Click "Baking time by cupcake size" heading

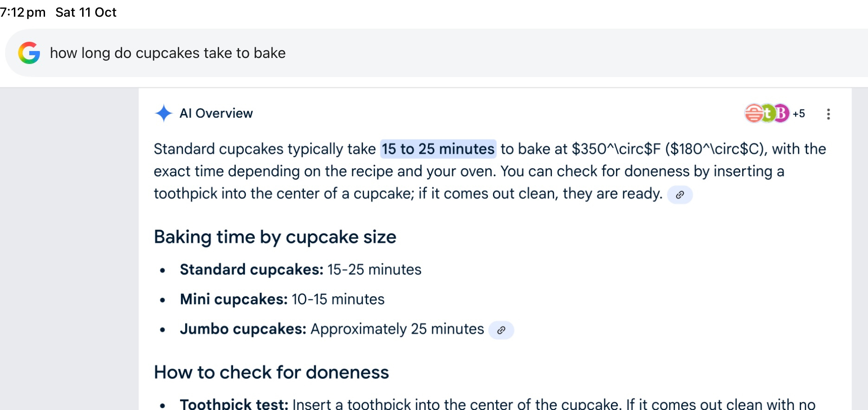pyautogui.click(x=275, y=237)
